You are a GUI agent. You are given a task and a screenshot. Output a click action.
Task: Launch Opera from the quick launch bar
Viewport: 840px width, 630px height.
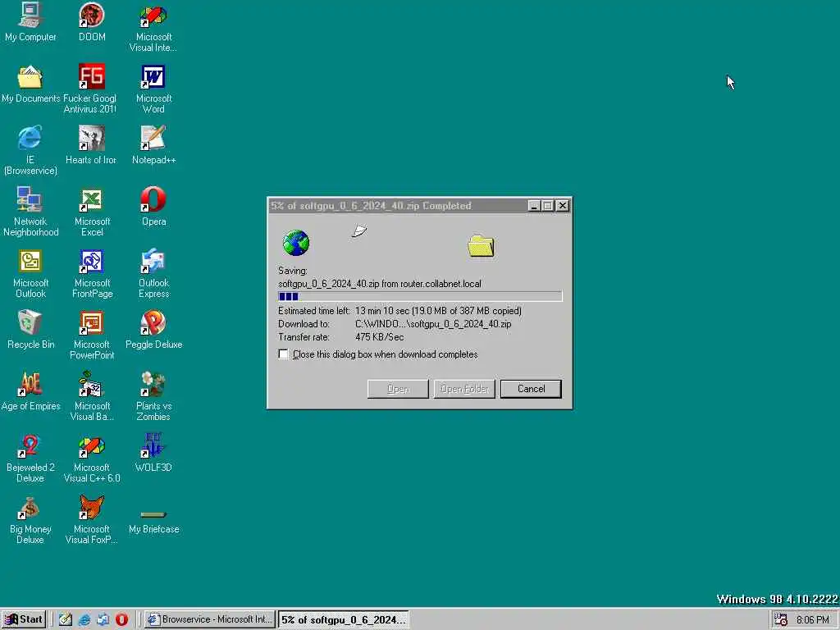[x=121, y=620]
